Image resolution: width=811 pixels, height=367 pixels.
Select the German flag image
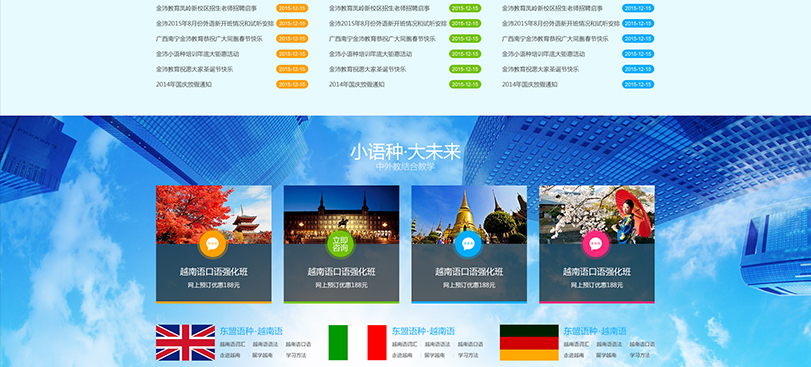tap(529, 342)
